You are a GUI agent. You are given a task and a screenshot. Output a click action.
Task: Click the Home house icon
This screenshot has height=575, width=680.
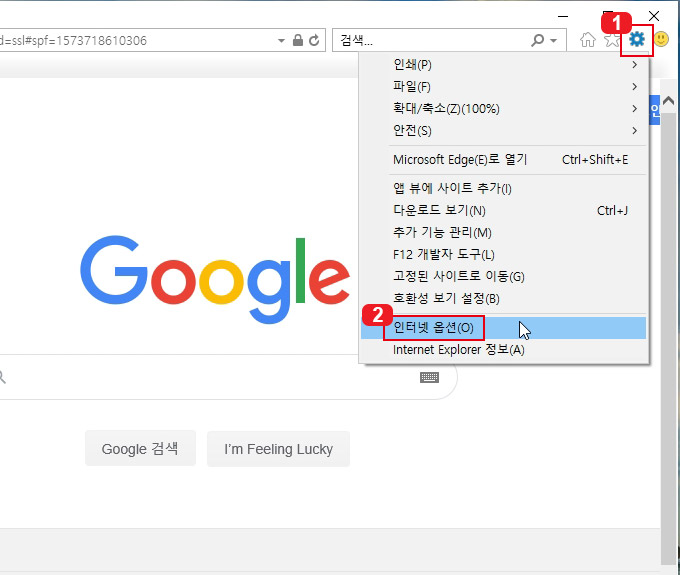coord(588,40)
